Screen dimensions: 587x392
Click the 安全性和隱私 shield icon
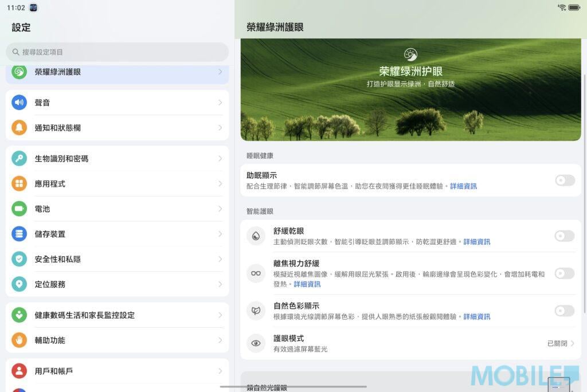tap(19, 259)
